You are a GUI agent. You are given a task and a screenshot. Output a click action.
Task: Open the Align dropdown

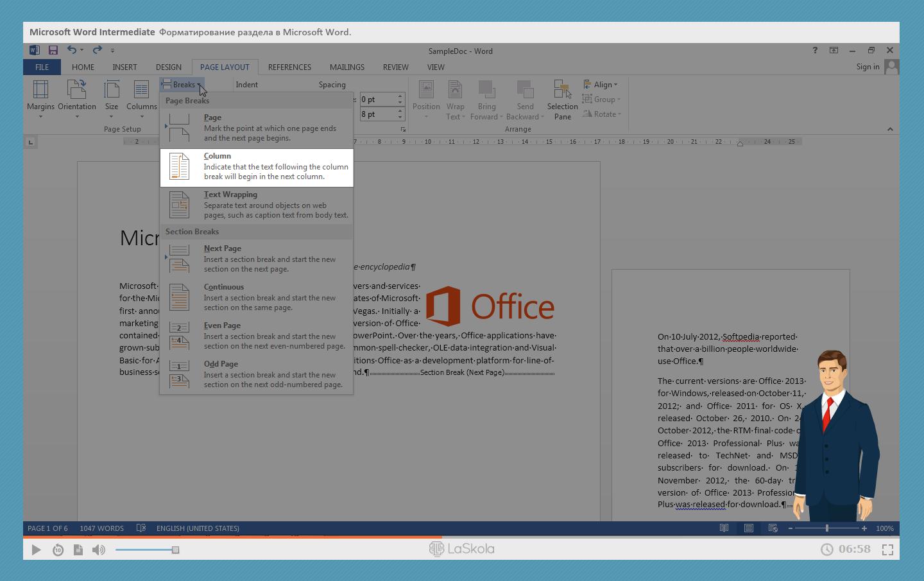point(602,85)
